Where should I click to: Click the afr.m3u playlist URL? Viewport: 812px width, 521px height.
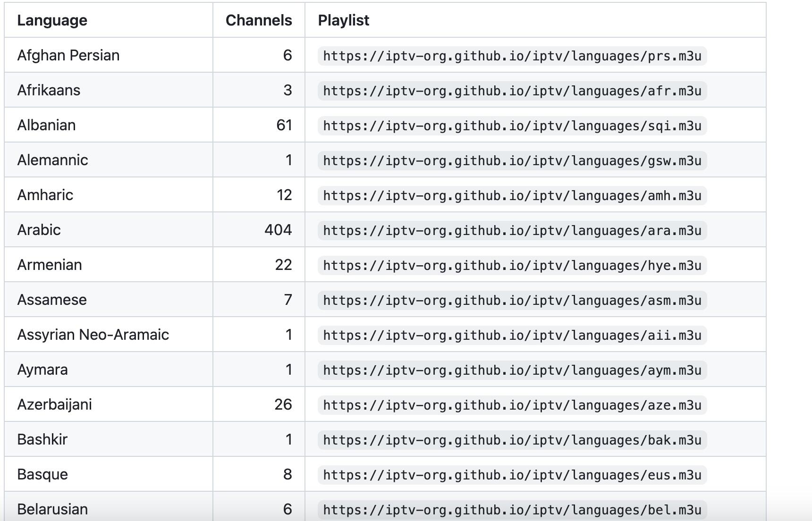[x=512, y=91]
